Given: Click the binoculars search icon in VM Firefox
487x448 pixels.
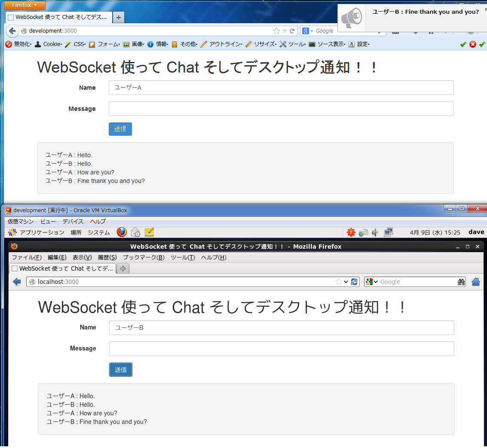Looking at the screenshot, I should point(461,282).
